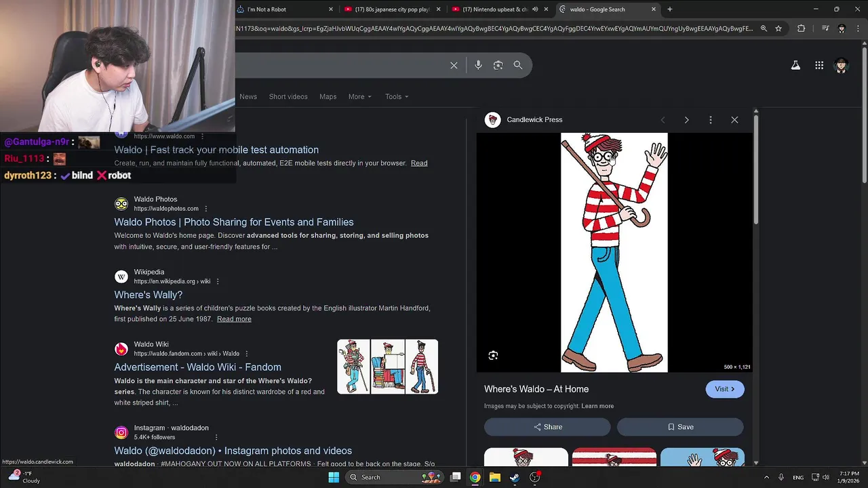Go to previous image in preview panel
Screen dimensions: 868x488
(x=663, y=120)
